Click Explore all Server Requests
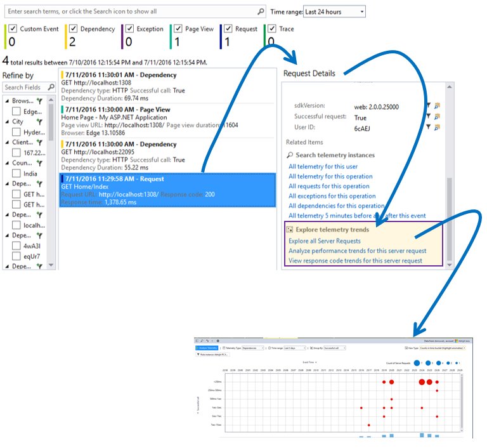 point(325,241)
